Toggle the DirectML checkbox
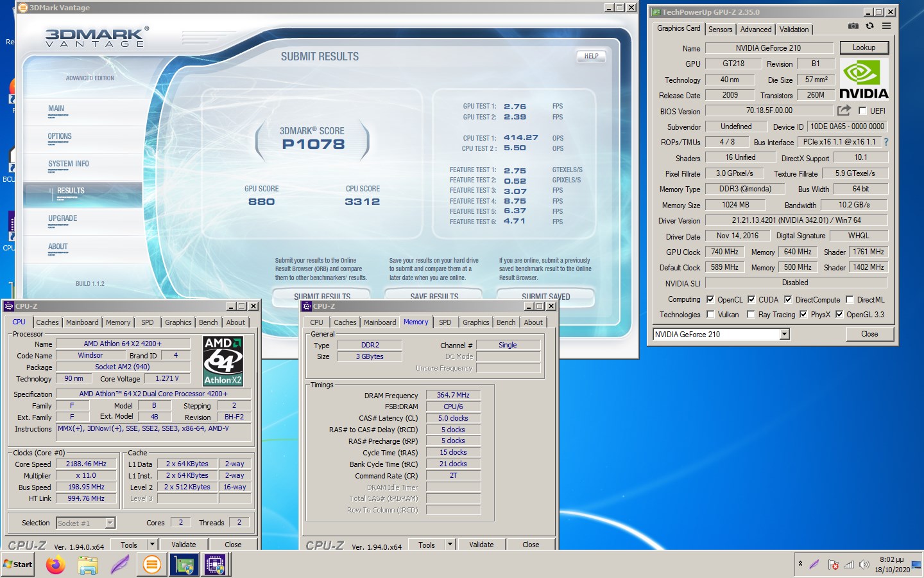The image size is (924, 578). 850,299
